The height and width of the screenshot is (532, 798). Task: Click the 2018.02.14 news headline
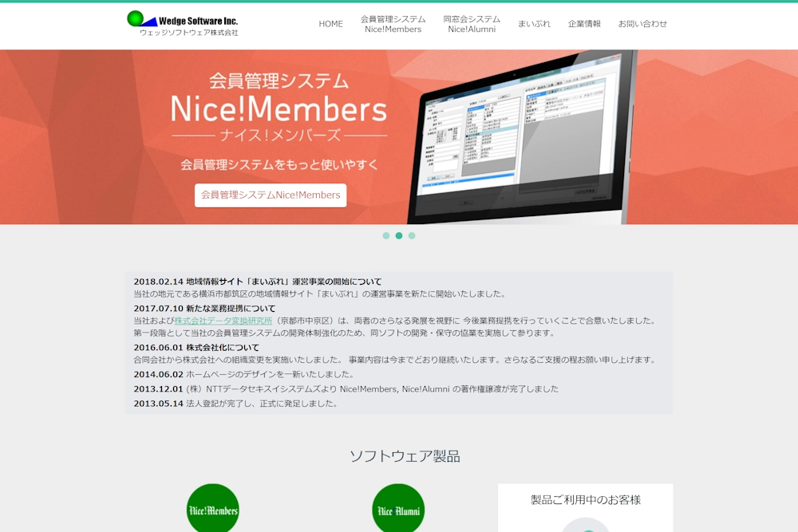pos(258,282)
